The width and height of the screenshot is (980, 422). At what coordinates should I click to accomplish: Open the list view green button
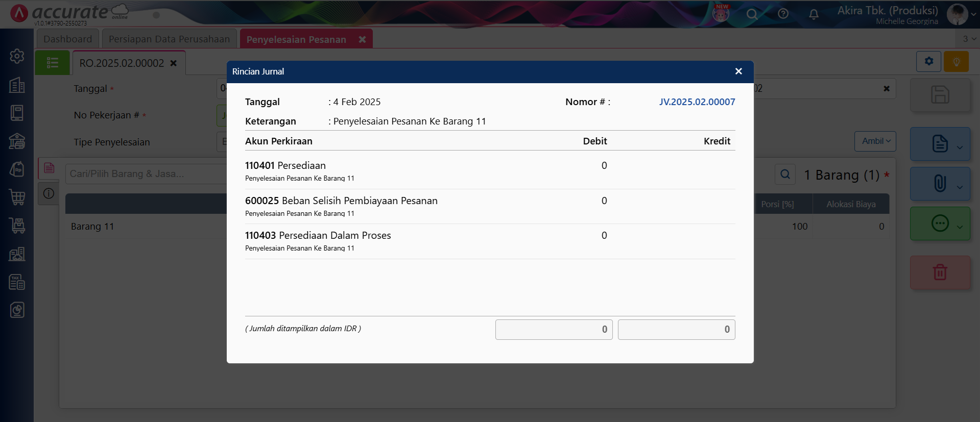(x=52, y=63)
